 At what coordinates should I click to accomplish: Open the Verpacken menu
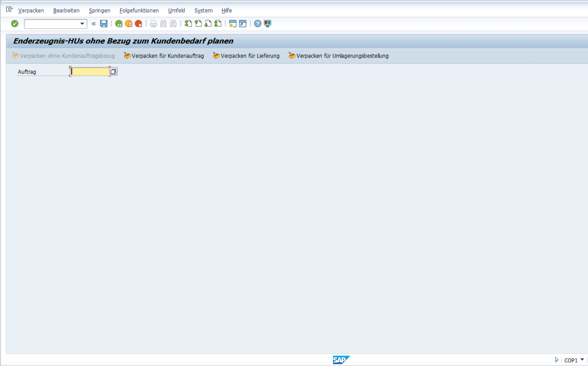point(31,11)
